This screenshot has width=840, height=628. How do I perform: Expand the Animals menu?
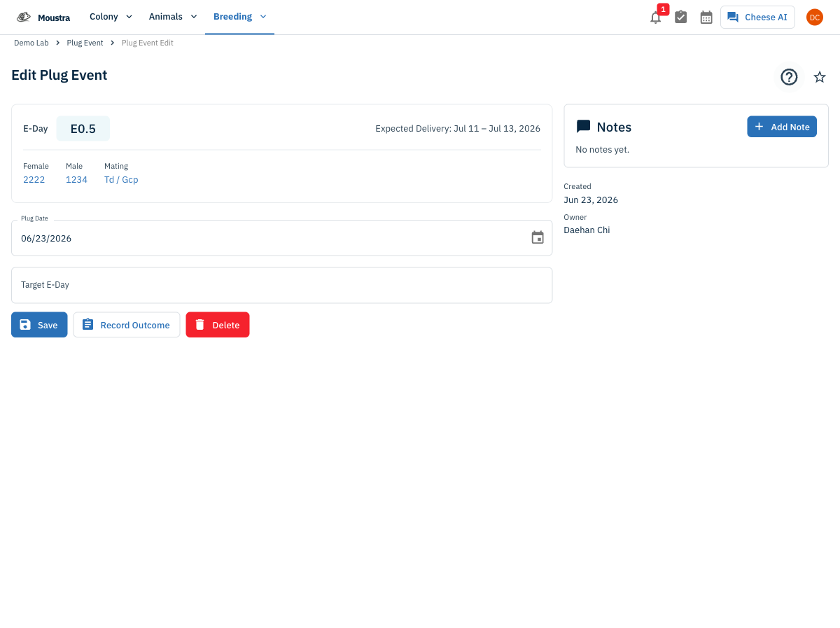173,17
